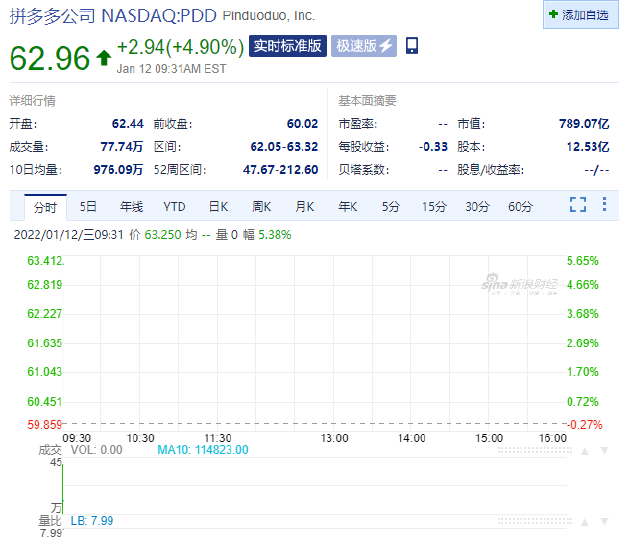Click the red 59.859 price axis label
The image size is (630, 542).
45,425
